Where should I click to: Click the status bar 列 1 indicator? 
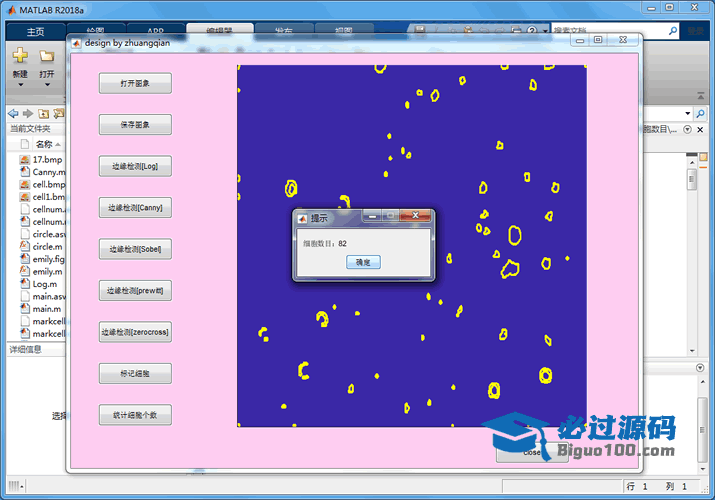click(x=676, y=486)
